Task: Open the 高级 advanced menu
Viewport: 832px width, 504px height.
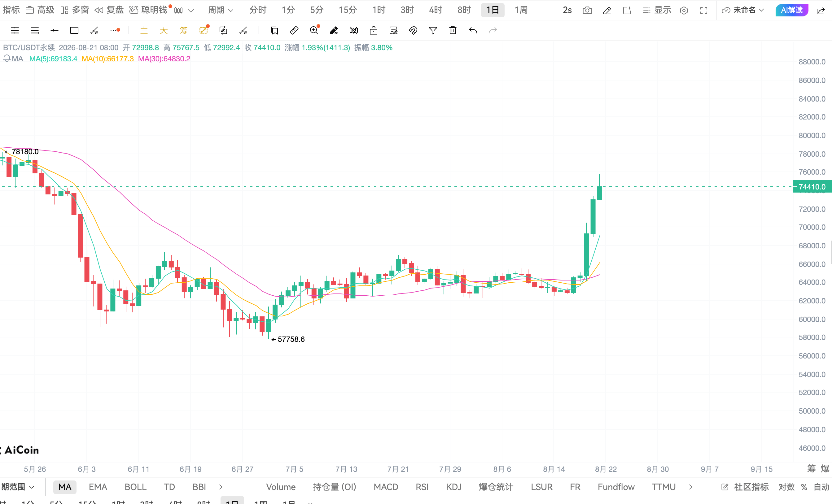Action: pyautogui.click(x=40, y=10)
